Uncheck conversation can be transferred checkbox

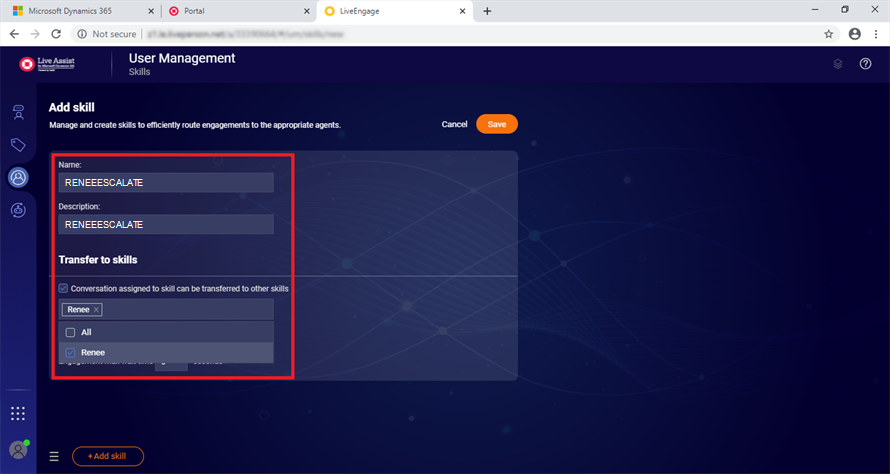tap(64, 289)
